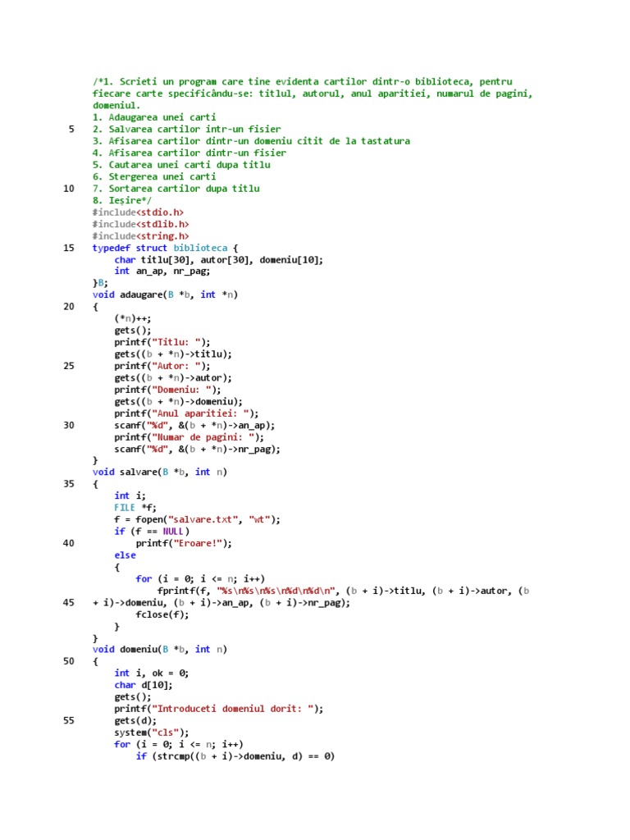
Task: Click the 'else' keyword in salvare
Action: (x=125, y=555)
